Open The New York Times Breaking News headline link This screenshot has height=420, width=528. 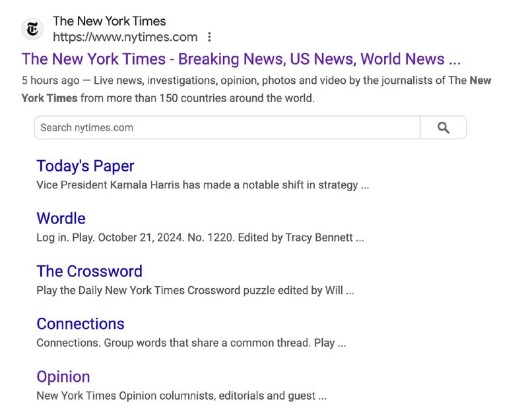click(241, 59)
